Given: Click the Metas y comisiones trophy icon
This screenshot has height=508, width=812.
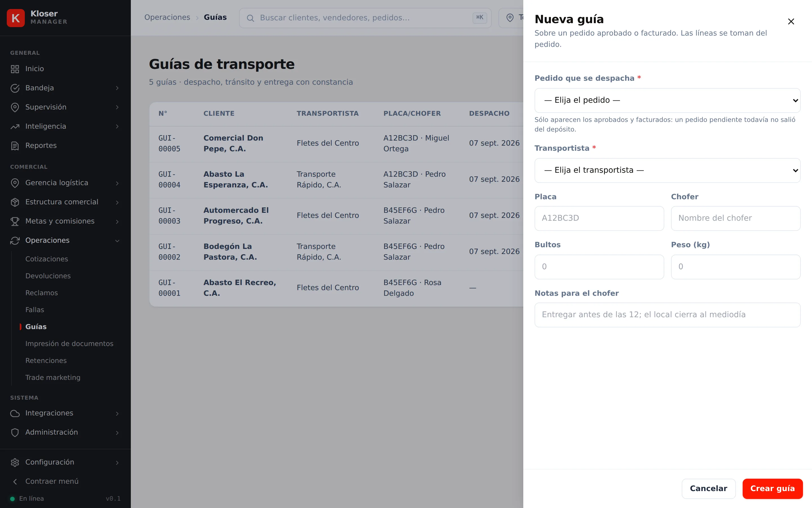Looking at the screenshot, I should 15,221.
